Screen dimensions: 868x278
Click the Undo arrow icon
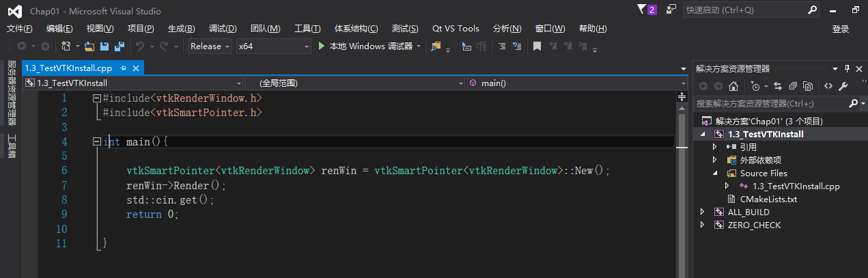pos(140,46)
